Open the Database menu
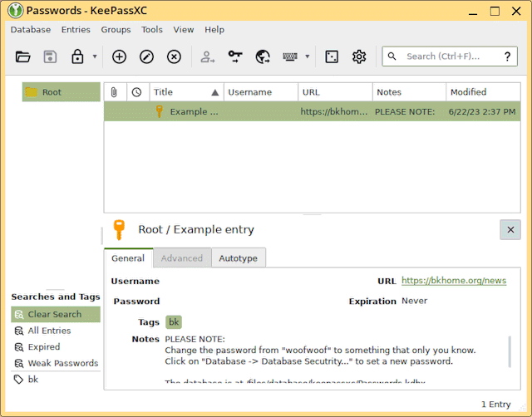This screenshot has height=417, width=532. 31,30
